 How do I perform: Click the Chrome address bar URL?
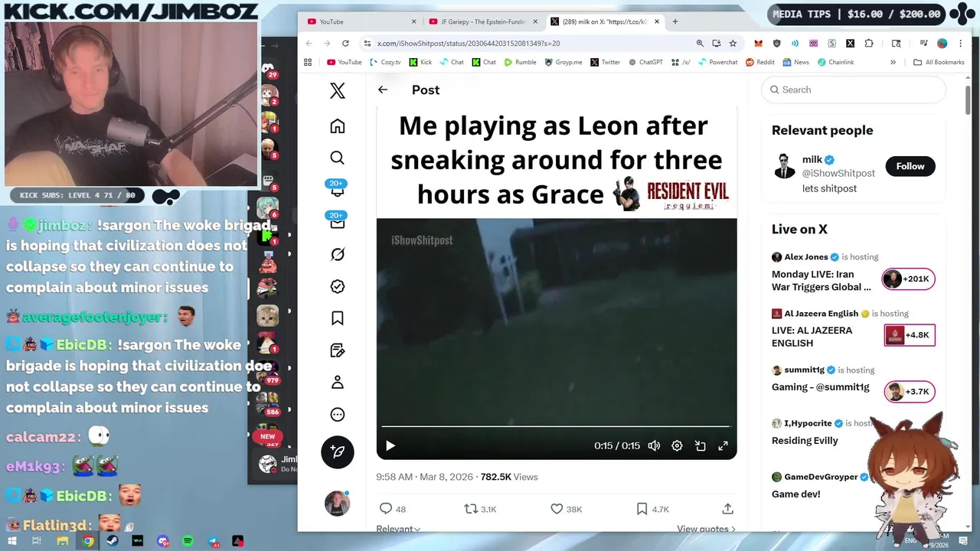469,44
